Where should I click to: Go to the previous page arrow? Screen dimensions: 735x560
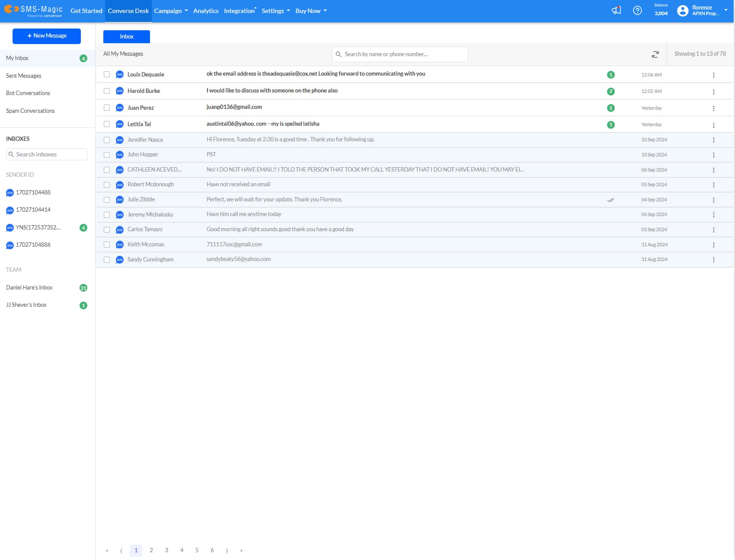[x=121, y=550]
